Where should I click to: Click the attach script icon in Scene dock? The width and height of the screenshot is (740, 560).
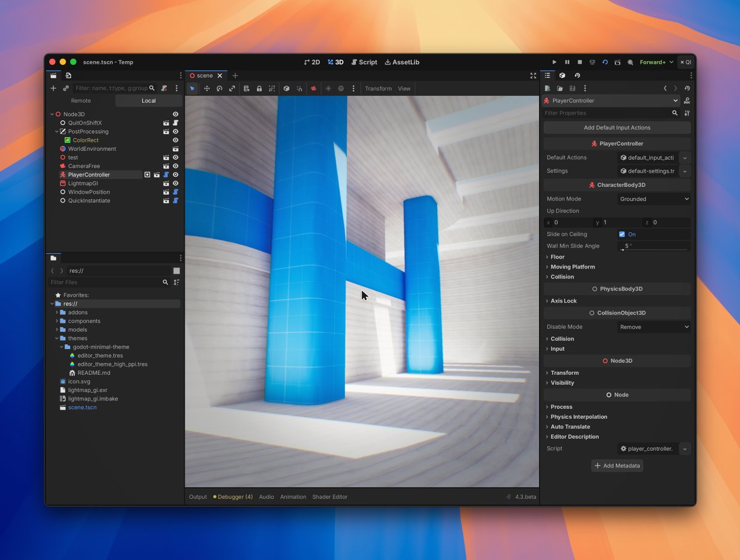click(x=165, y=88)
